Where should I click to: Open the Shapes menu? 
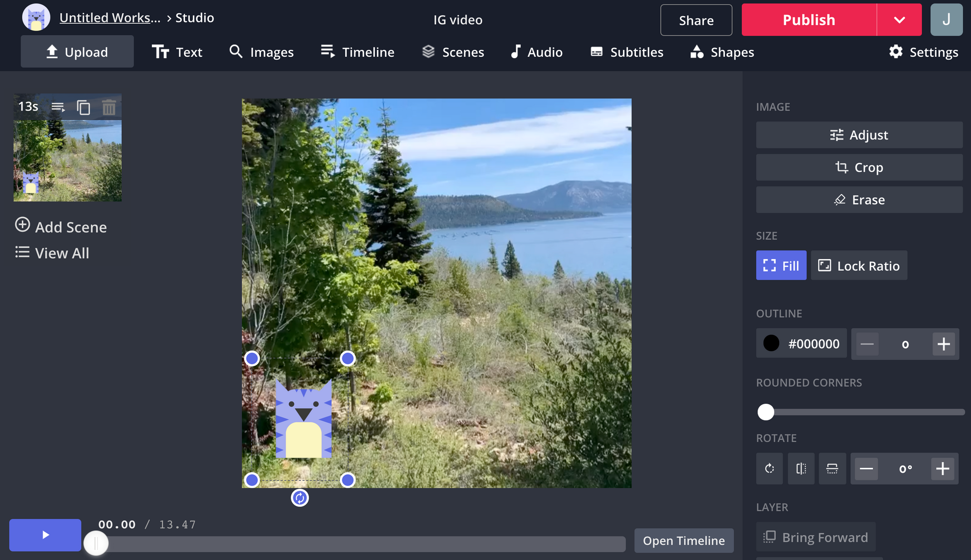(722, 52)
